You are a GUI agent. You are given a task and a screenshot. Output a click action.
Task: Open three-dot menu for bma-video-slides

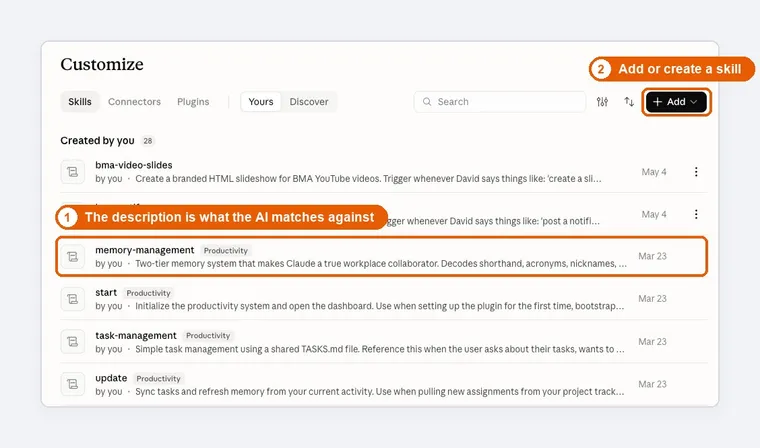click(x=696, y=172)
